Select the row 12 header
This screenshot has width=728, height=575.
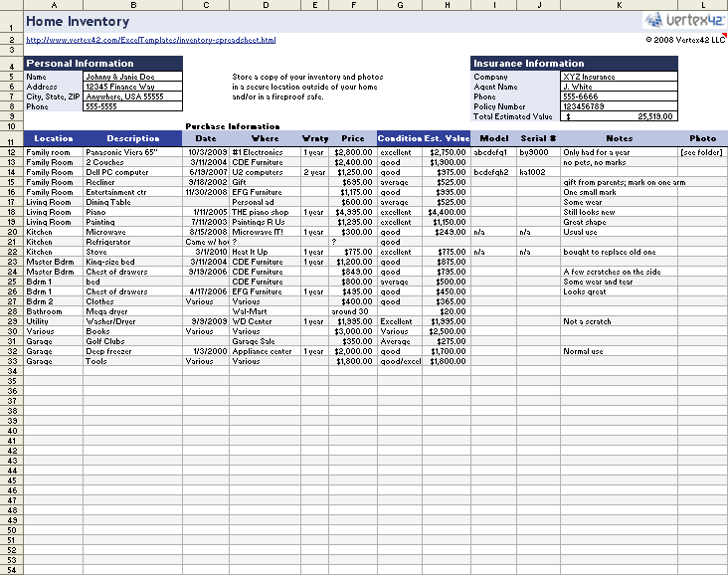pos(10,152)
